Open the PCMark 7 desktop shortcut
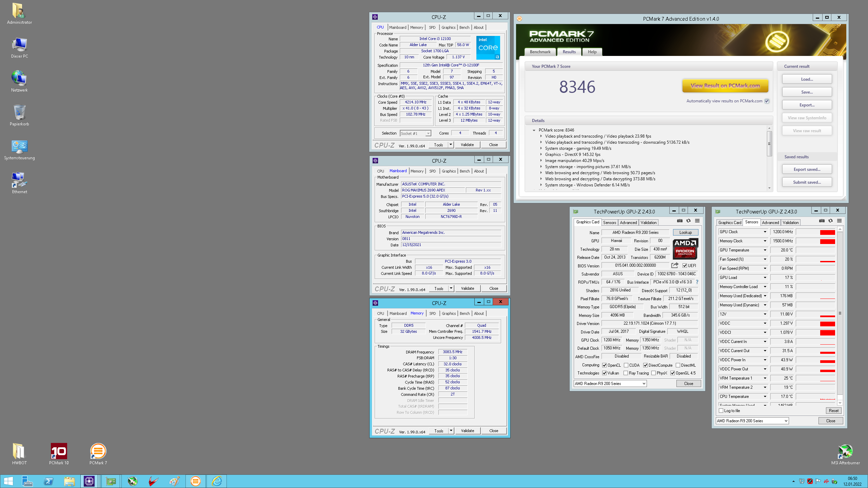This screenshot has width=868, height=488. point(98,454)
